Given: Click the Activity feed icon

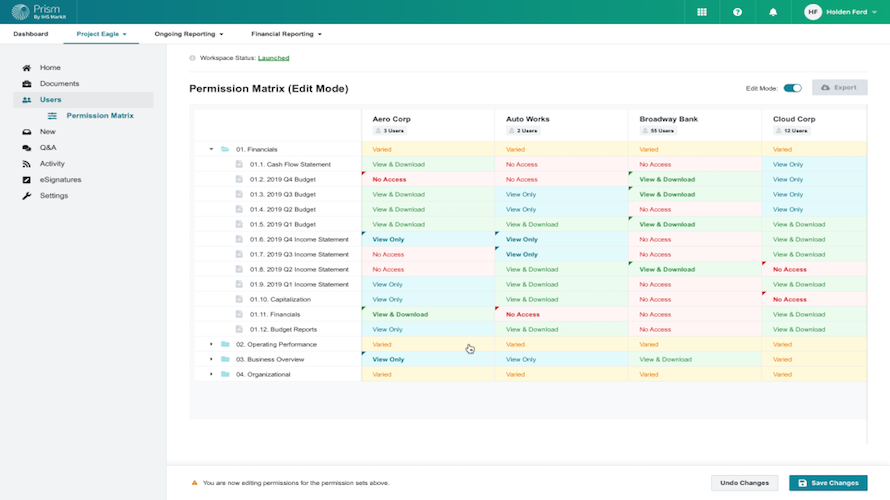Looking at the screenshot, I should click(x=27, y=163).
